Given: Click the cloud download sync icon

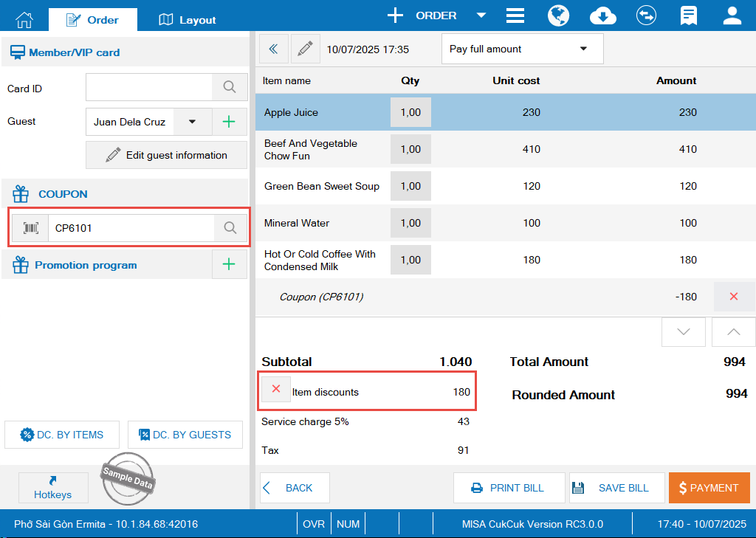Looking at the screenshot, I should click(x=603, y=15).
